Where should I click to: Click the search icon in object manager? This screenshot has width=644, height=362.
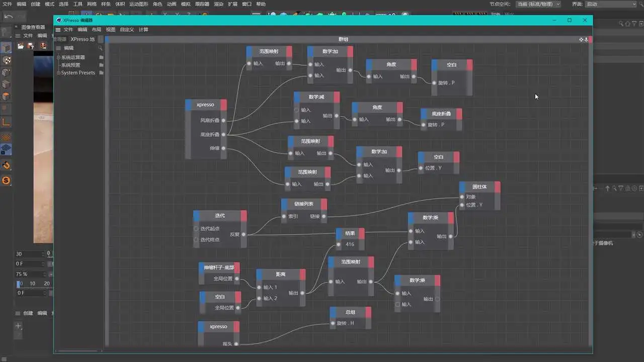[x=621, y=24]
